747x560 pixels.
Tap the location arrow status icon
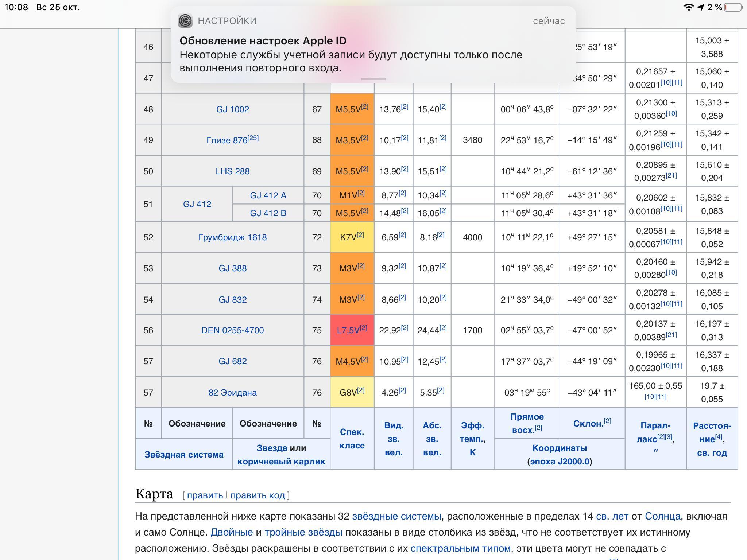coord(701,7)
